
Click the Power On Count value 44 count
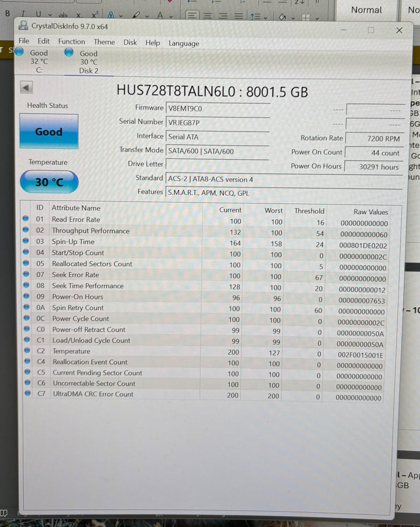pos(374,153)
